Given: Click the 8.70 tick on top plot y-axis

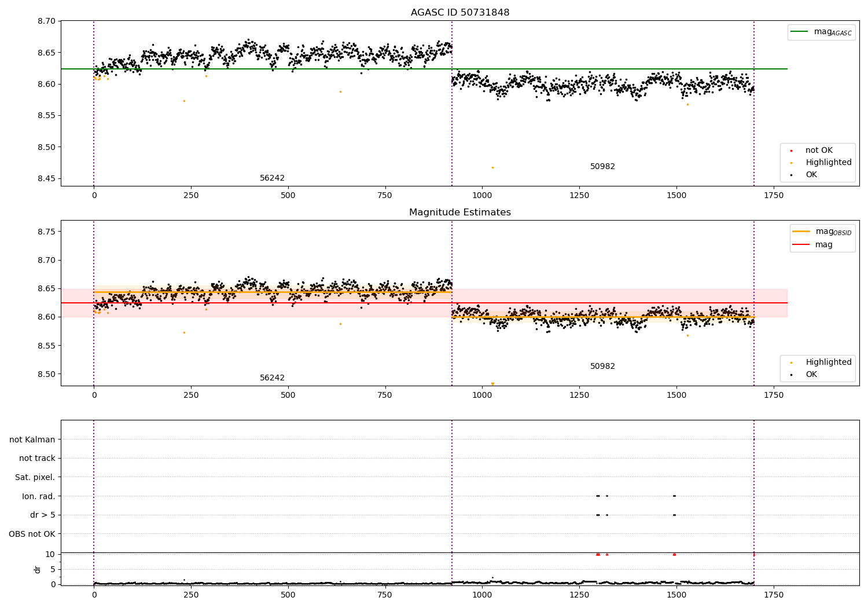Looking at the screenshot, I should click(x=46, y=21).
